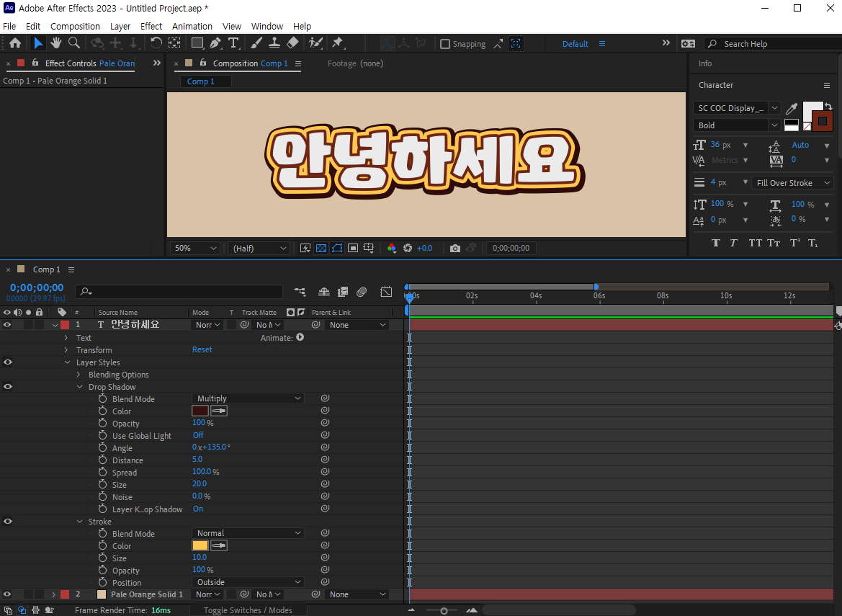Collapse the Drop Shadow layer style
Screen dimensions: 842x616
coord(80,386)
